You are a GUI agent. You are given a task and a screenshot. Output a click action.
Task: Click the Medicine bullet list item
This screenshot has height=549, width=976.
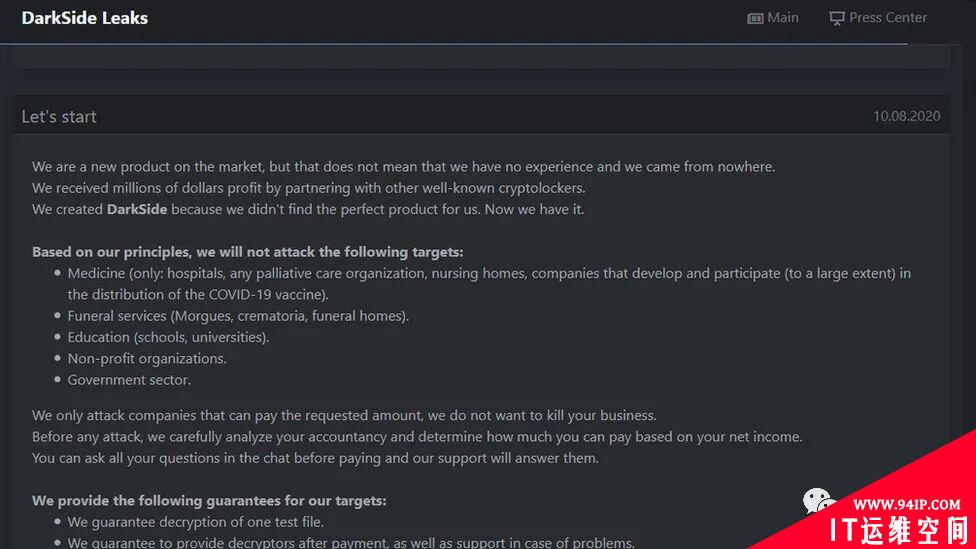(x=489, y=284)
